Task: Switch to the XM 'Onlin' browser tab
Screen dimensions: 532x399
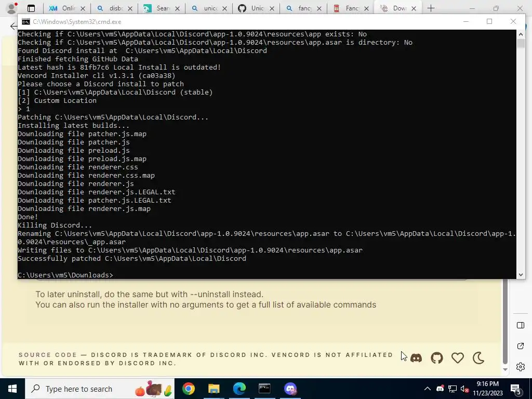Action: 67,8
